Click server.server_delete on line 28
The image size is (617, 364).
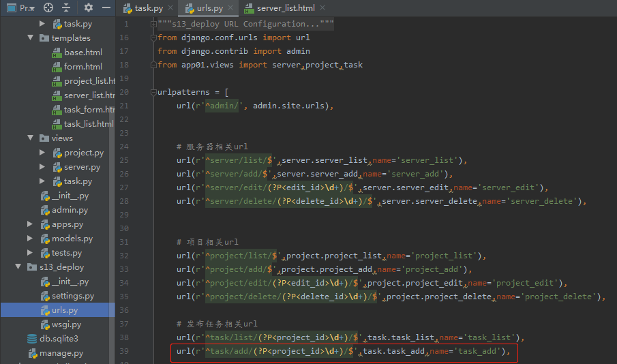[430, 201]
